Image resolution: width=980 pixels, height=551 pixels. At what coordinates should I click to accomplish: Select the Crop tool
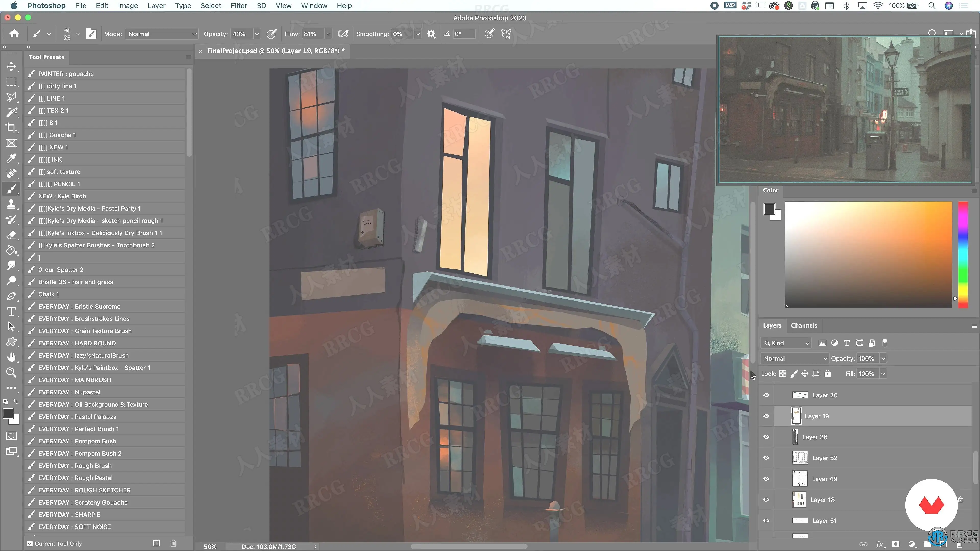coord(11,128)
